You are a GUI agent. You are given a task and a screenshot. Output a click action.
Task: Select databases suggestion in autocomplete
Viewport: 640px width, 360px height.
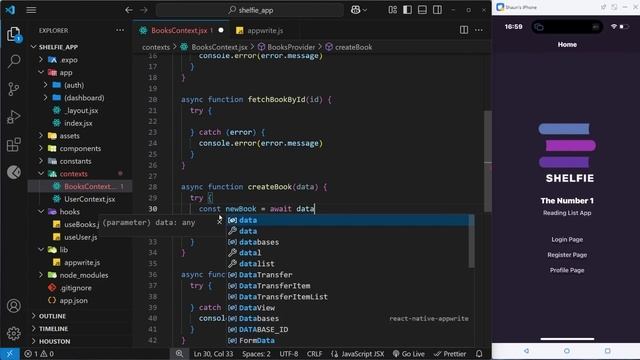(348, 242)
